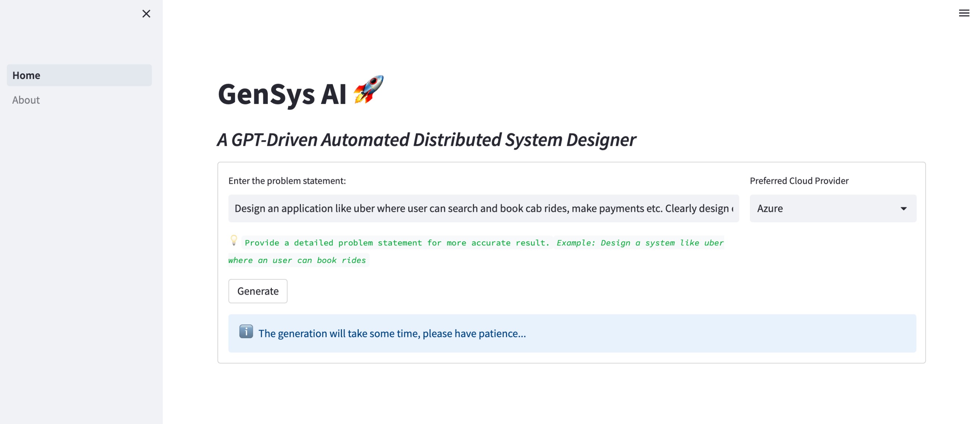Click the GenSys AI heading text
Image resolution: width=980 pixels, height=424 pixels.
(x=282, y=94)
